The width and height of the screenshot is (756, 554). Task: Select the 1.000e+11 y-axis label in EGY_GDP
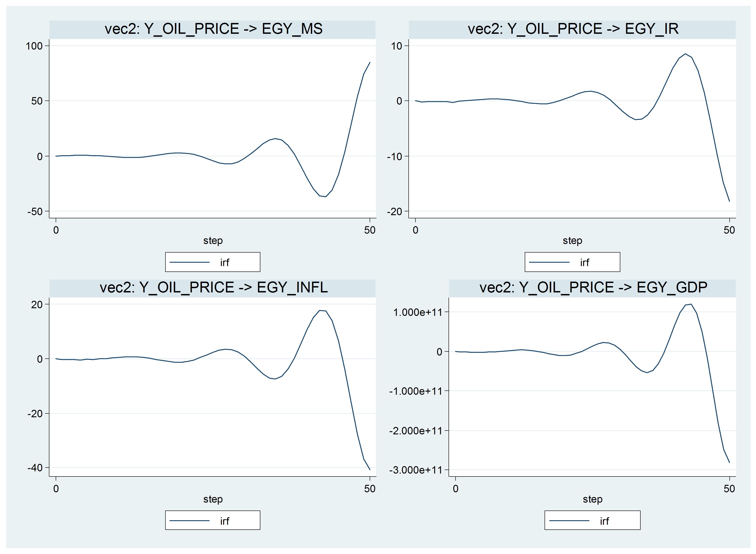click(417, 312)
